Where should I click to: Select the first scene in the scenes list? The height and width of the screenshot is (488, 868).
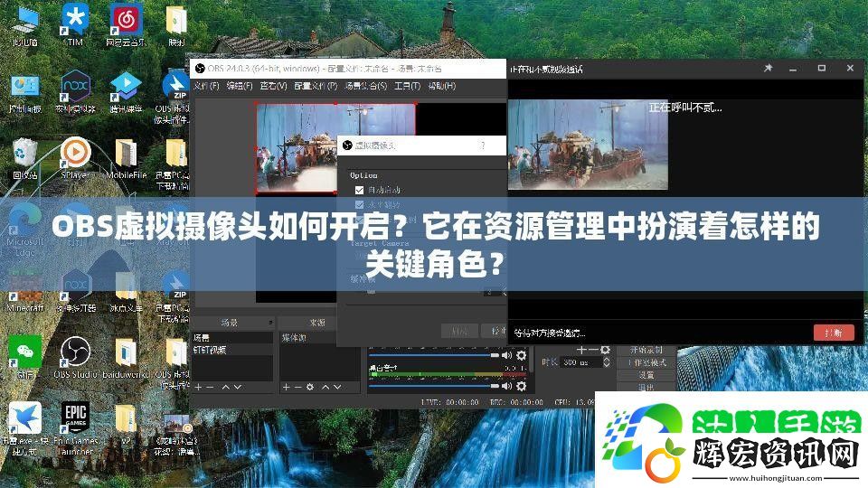point(232,337)
